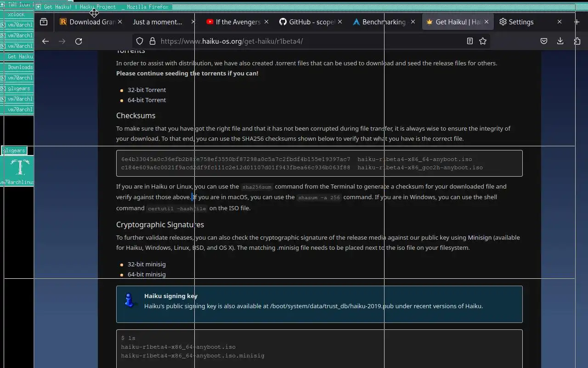Open the 32-bit Torrent link
The width and height of the screenshot is (588, 368).
[x=147, y=90]
